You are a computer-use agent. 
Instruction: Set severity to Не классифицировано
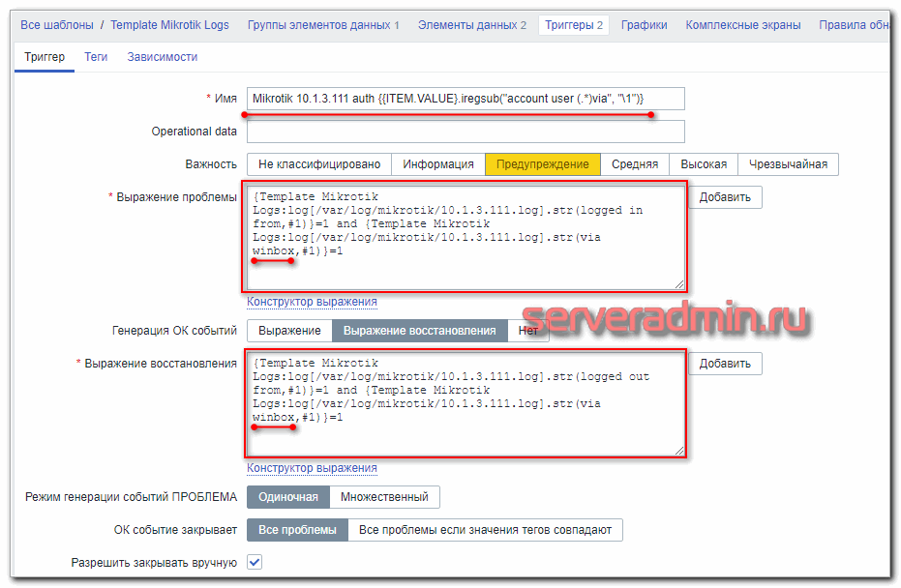click(x=319, y=164)
